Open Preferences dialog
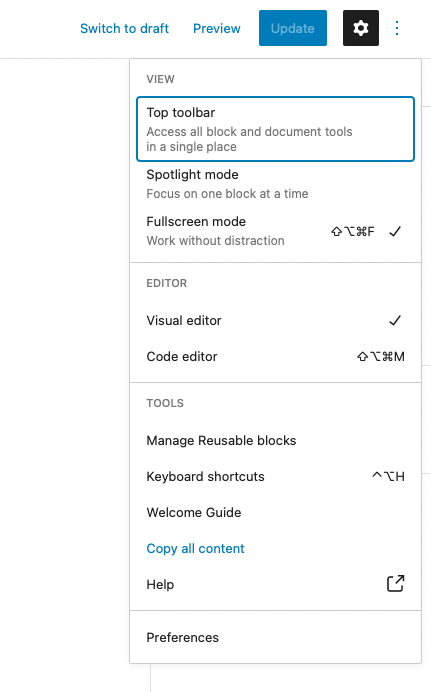431x692 pixels. [x=275, y=637]
